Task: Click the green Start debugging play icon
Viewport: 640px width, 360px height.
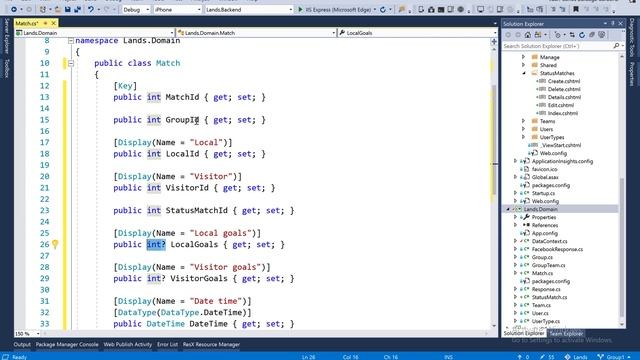Action: click(x=300, y=9)
